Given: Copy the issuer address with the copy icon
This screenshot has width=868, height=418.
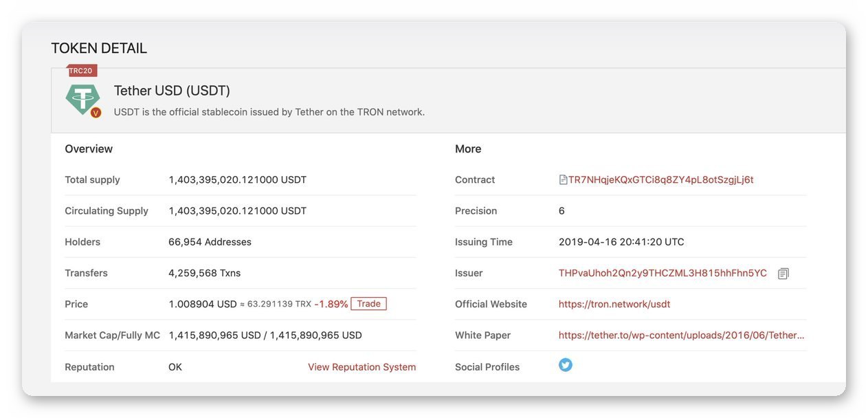Looking at the screenshot, I should 783,274.
